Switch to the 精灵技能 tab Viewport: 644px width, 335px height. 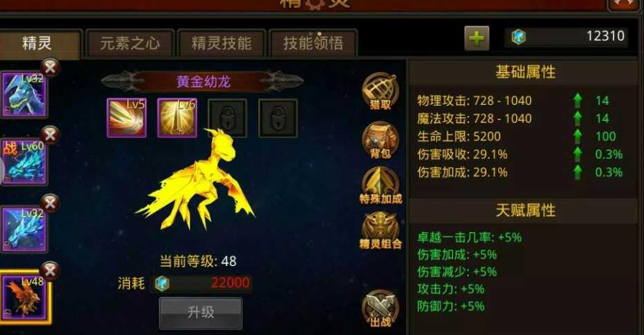pyautogui.click(x=221, y=43)
